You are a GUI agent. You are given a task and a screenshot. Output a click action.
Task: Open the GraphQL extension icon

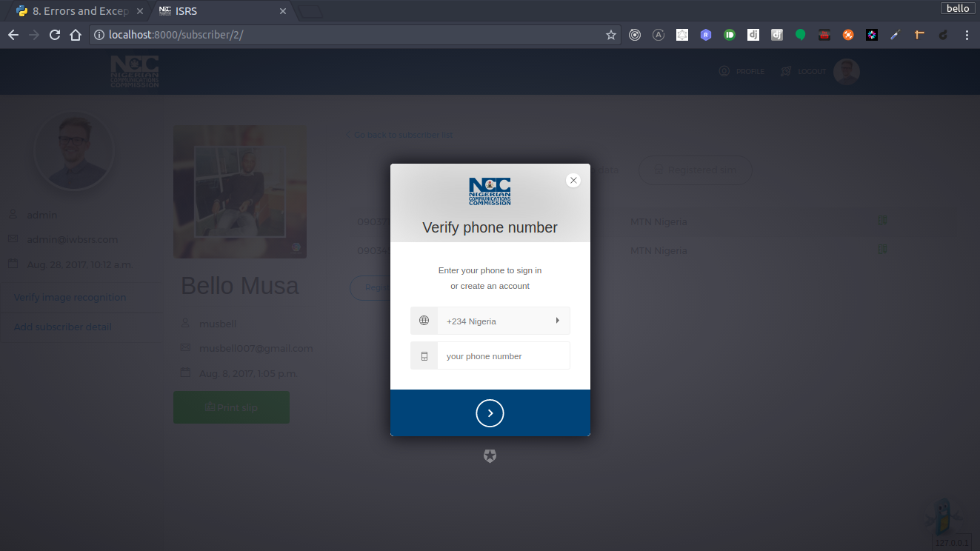pos(682,35)
